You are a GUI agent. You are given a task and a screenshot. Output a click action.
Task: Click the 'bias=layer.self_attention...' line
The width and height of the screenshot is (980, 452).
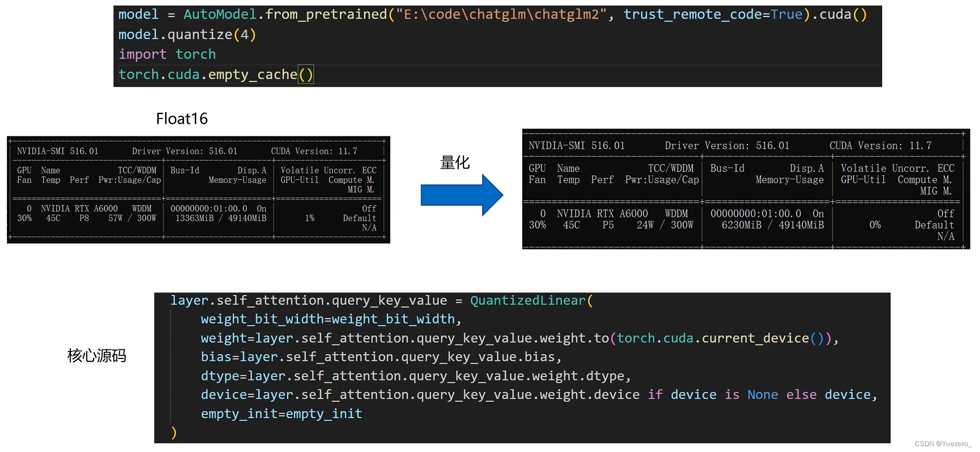(x=381, y=357)
